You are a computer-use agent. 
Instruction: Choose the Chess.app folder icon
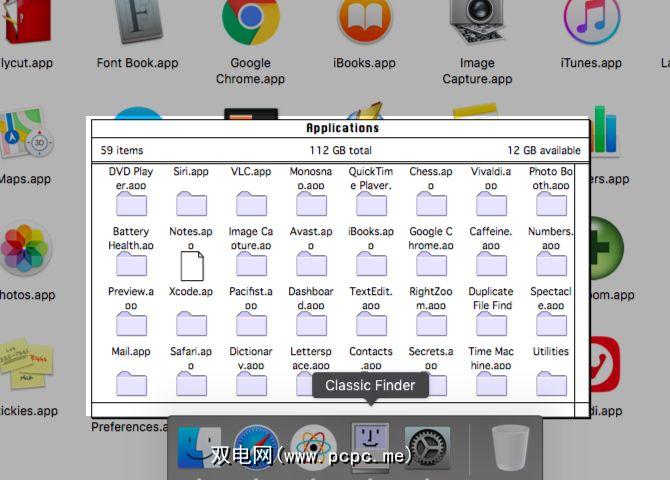(x=432, y=204)
